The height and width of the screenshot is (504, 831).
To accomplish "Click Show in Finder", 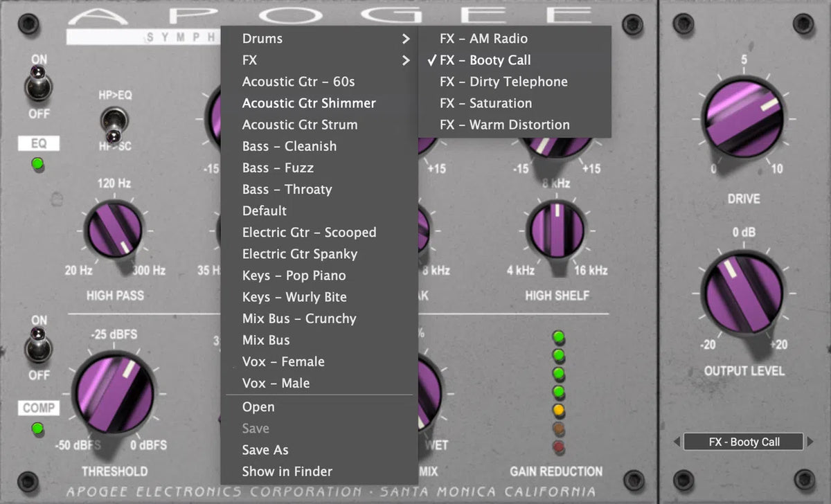I will coord(287,471).
